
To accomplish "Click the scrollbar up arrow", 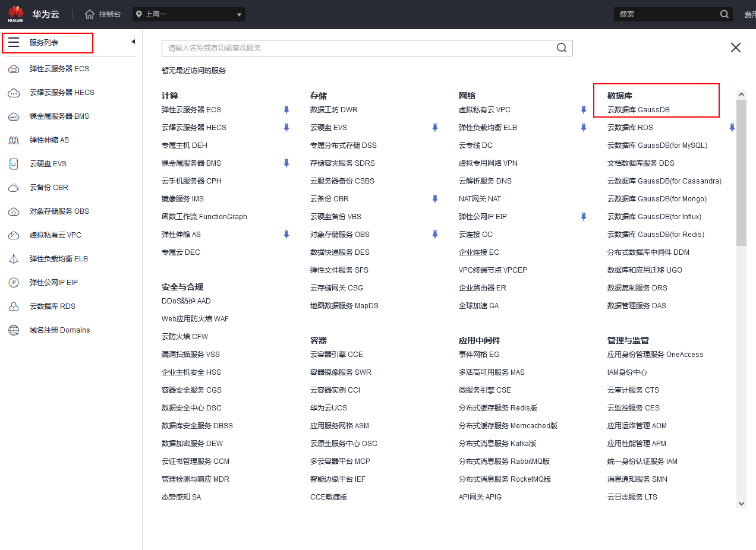I will click(741, 94).
